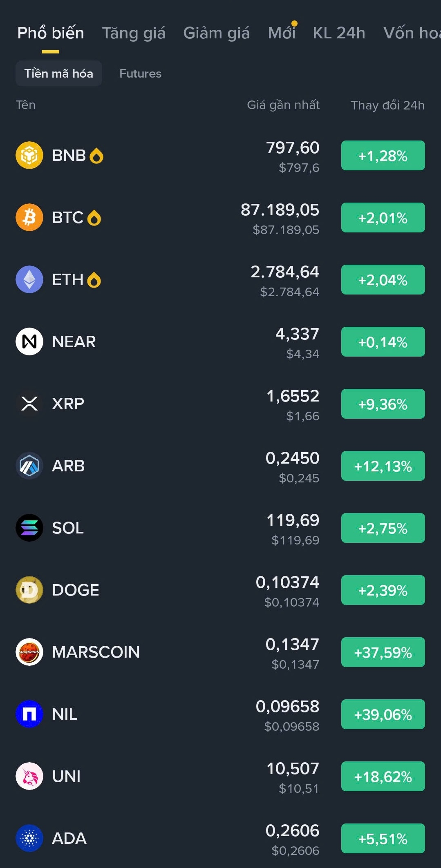Switch to the Tăng giá tab

134,33
